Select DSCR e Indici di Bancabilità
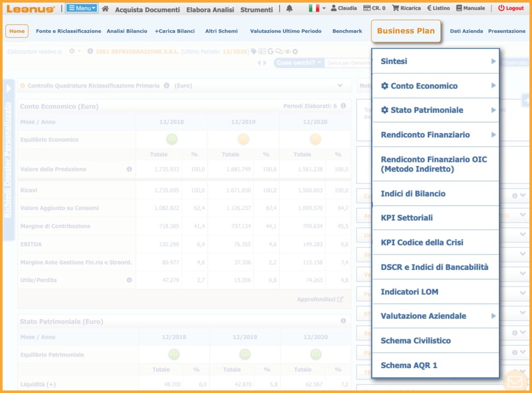Screen dimensions: 532x393 (436, 267)
